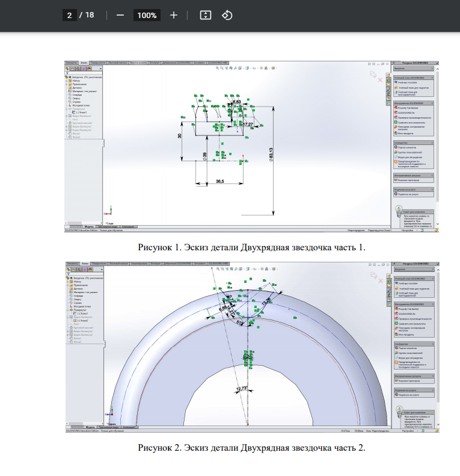Zoom in with the plus button
Image resolution: width=460 pixels, height=476 pixels.
click(174, 15)
